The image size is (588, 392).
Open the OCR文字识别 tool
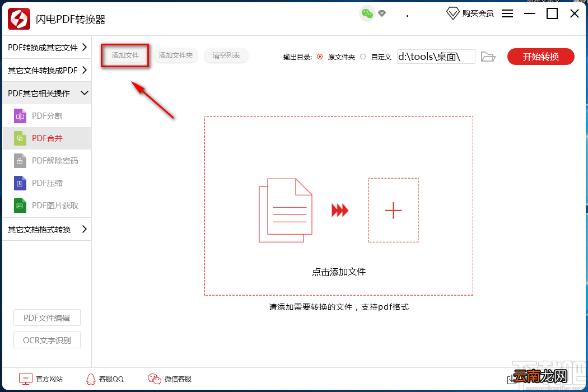47,340
